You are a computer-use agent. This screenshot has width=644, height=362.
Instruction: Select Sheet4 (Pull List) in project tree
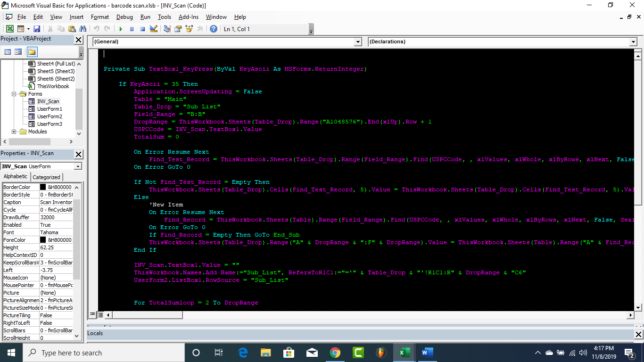click(x=56, y=64)
